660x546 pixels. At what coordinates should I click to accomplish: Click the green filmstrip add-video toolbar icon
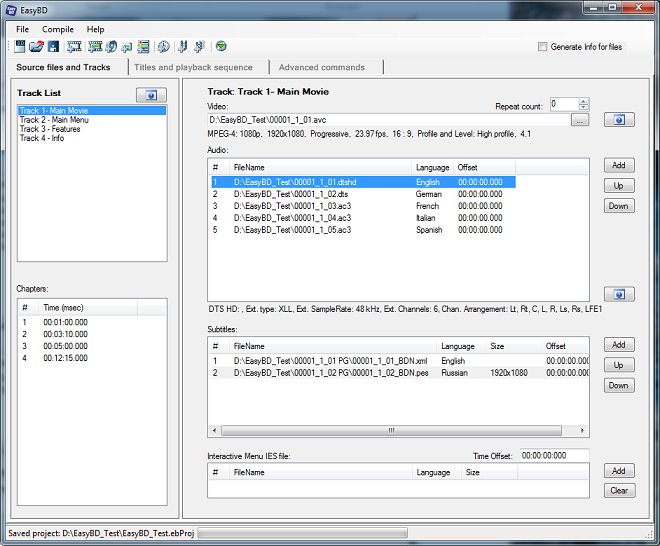[x=95, y=46]
